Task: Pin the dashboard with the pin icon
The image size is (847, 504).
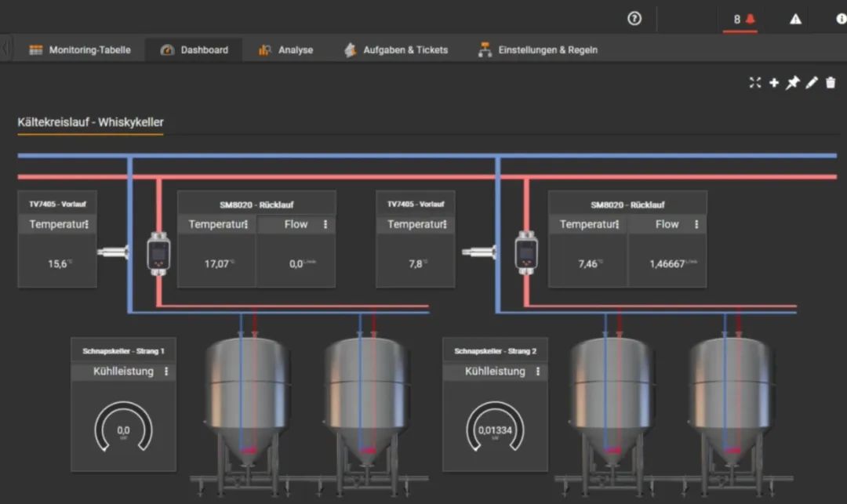Action: click(x=792, y=82)
